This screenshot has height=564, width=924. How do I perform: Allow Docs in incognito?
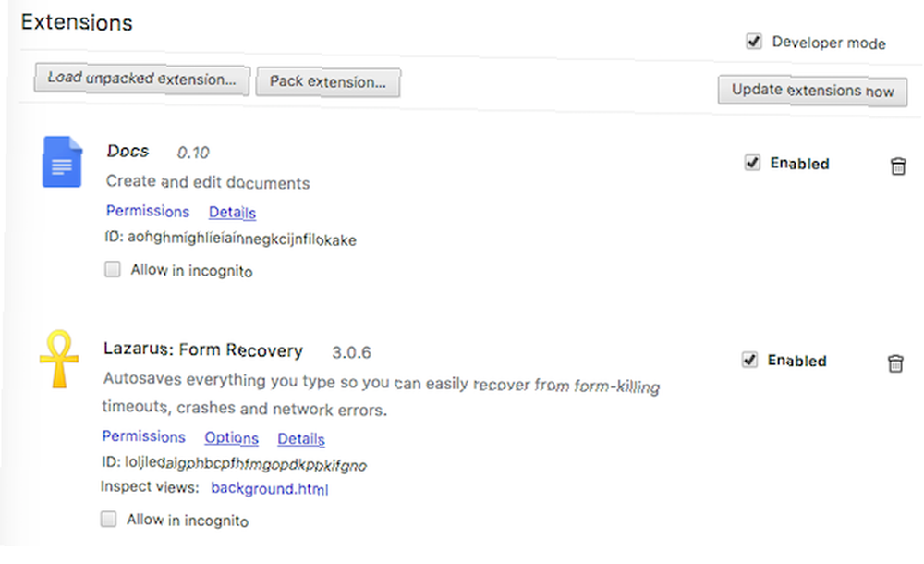pos(113,269)
